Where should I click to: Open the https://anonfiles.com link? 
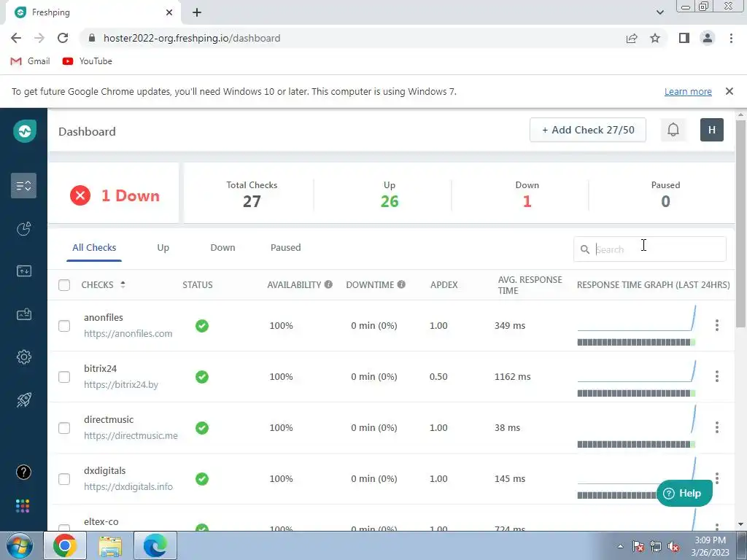tap(128, 333)
